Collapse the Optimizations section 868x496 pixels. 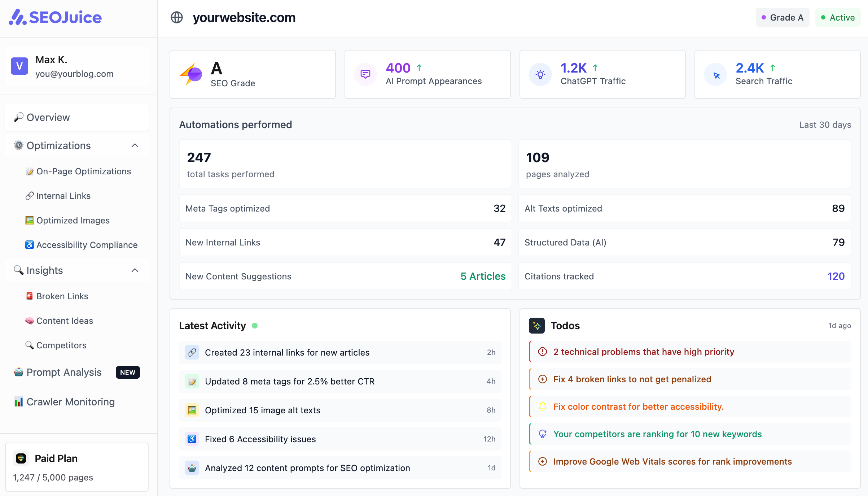click(x=135, y=145)
